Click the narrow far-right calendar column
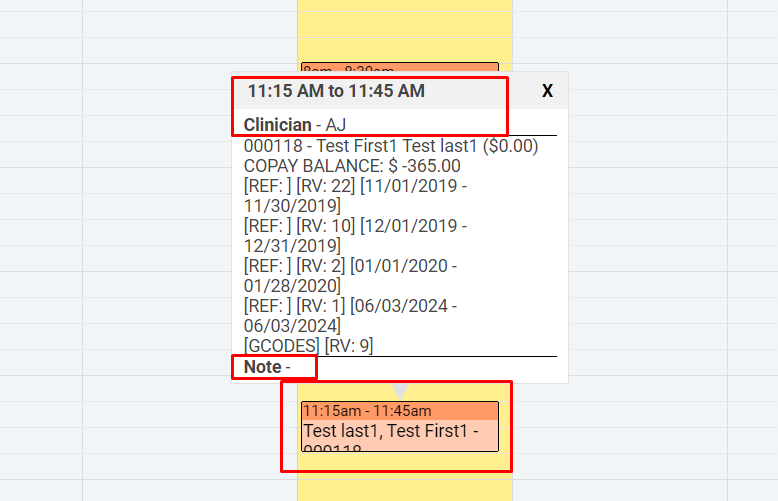778x501 pixels. (x=753, y=248)
